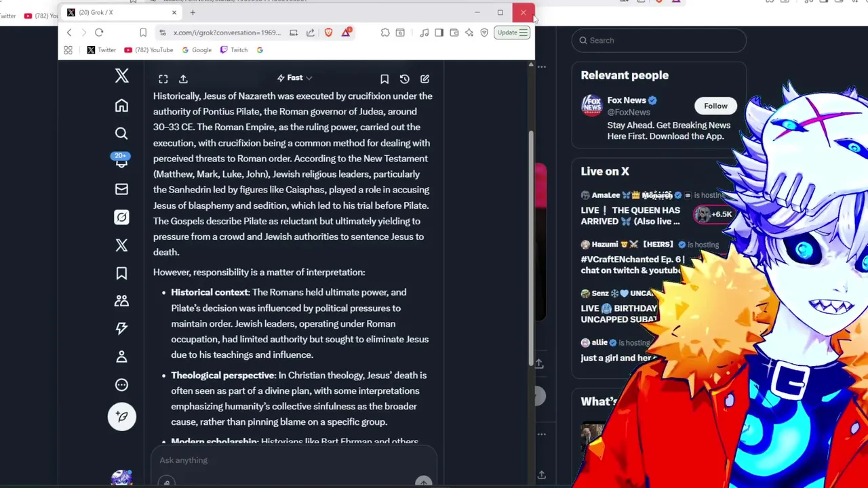Go back in the browser
Image resolution: width=868 pixels, height=488 pixels.
[x=69, y=33]
